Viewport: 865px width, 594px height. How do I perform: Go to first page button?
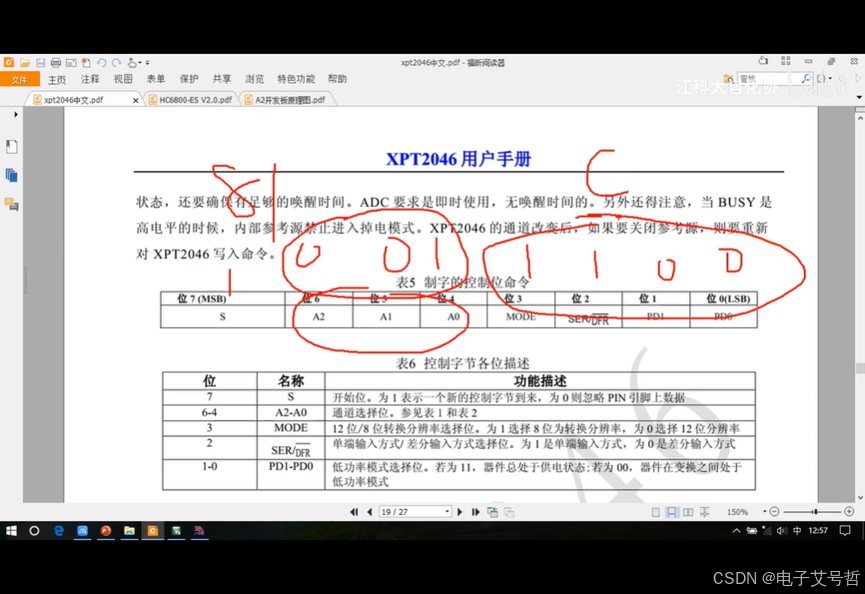tap(354, 512)
